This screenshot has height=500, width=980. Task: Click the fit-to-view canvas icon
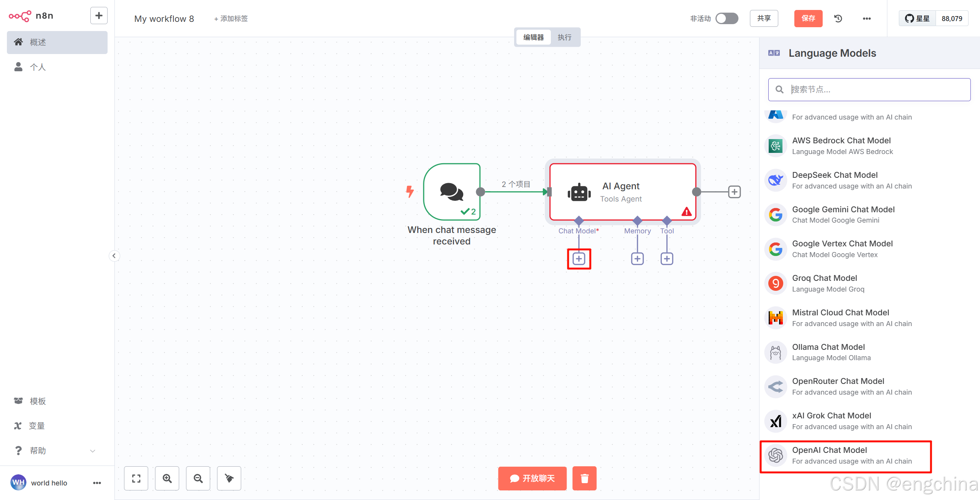coord(136,478)
